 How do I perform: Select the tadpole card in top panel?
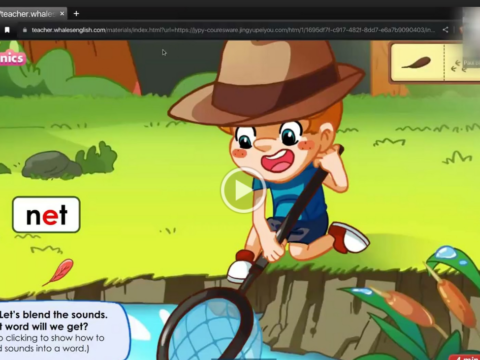click(417, 63)
